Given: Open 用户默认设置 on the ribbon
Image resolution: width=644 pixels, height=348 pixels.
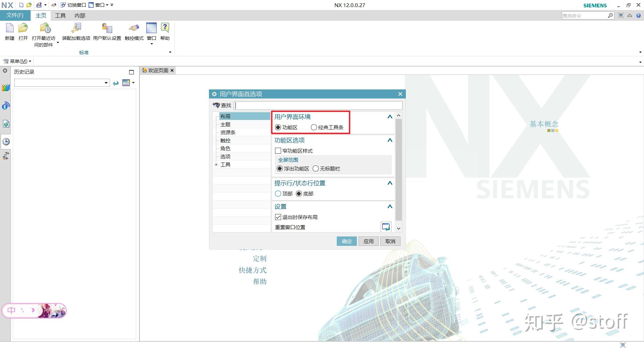Looking at the screenshot, I should click(x=107, y=32).
